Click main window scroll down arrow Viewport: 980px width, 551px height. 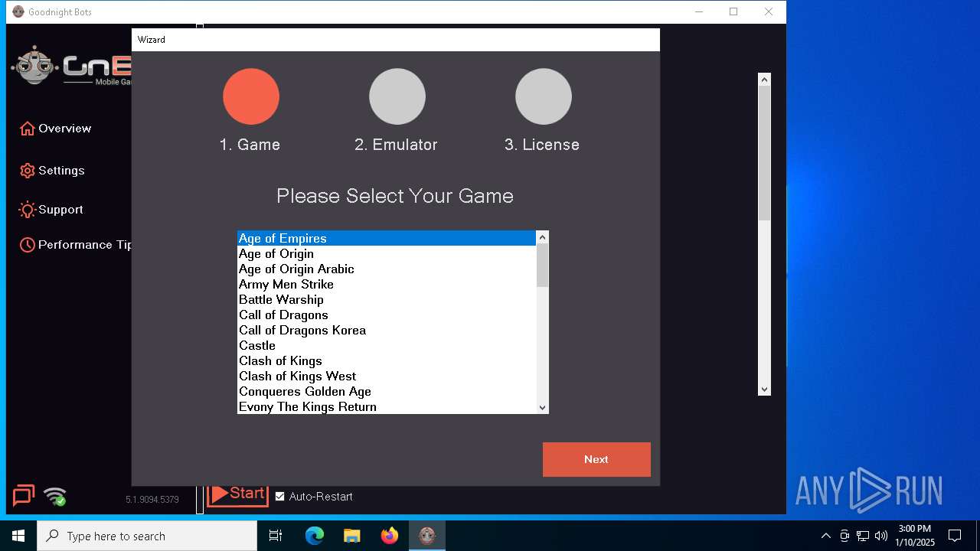click(764, 390)
